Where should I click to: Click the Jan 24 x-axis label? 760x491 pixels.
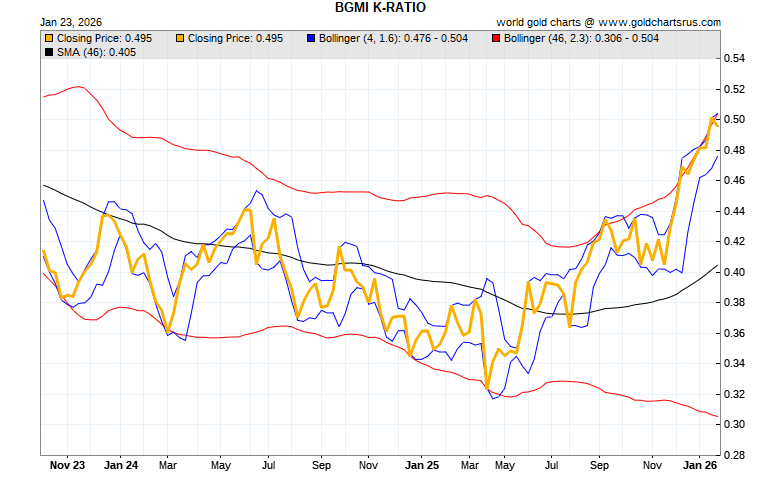click(120, 465)
